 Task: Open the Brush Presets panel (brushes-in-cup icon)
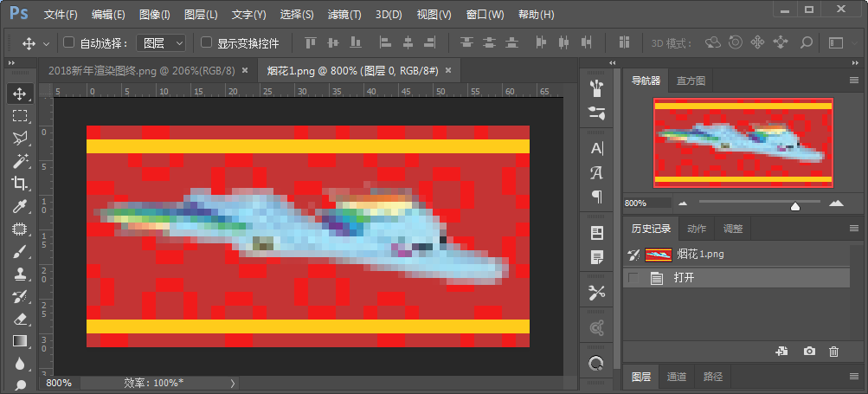[597, 87]
